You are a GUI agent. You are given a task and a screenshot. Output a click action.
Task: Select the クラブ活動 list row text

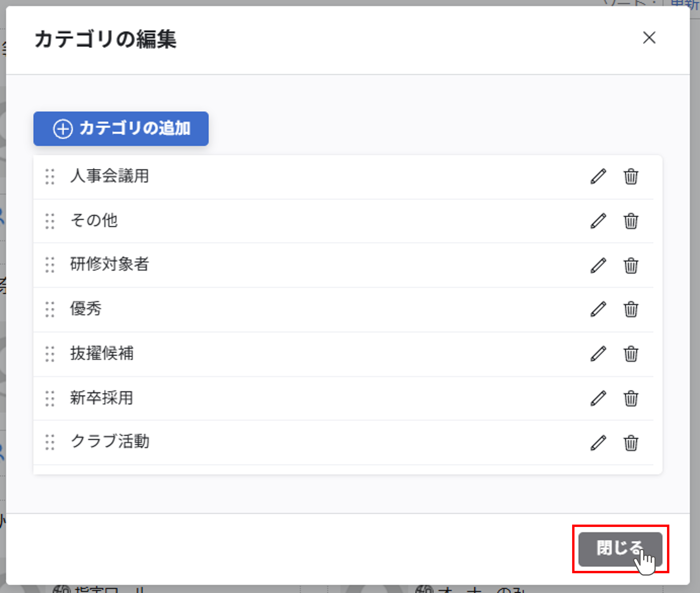coord(110,441)
